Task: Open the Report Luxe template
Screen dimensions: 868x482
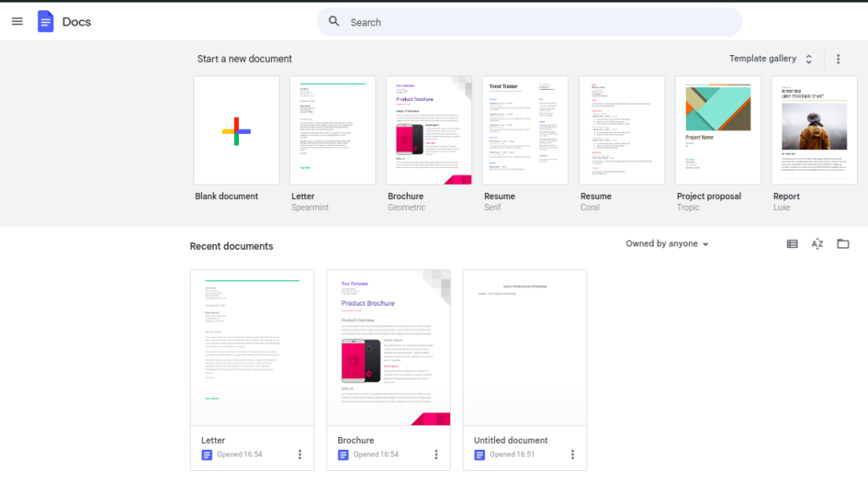Action: pos(815,130)
